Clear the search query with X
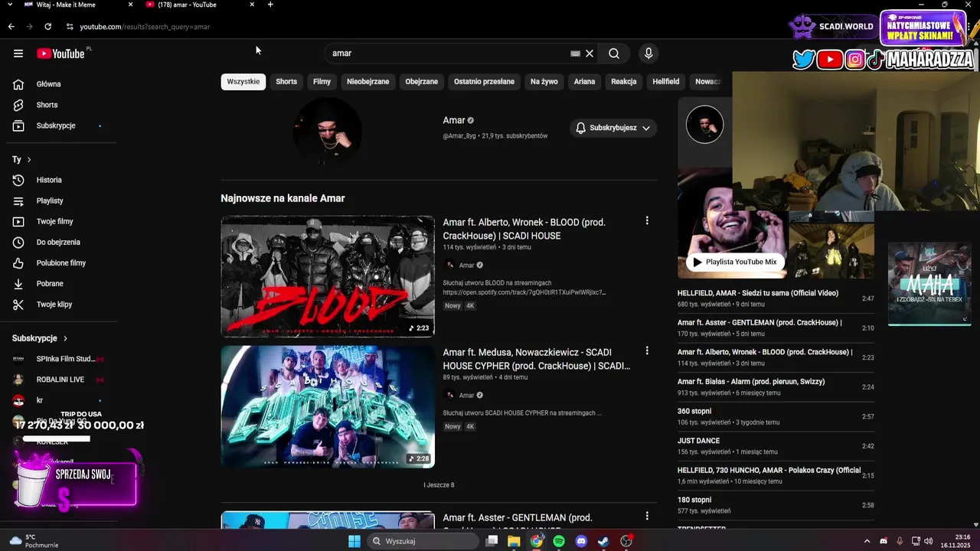The width and height of the screenshot is (980, 551). [x=590, y=54]
